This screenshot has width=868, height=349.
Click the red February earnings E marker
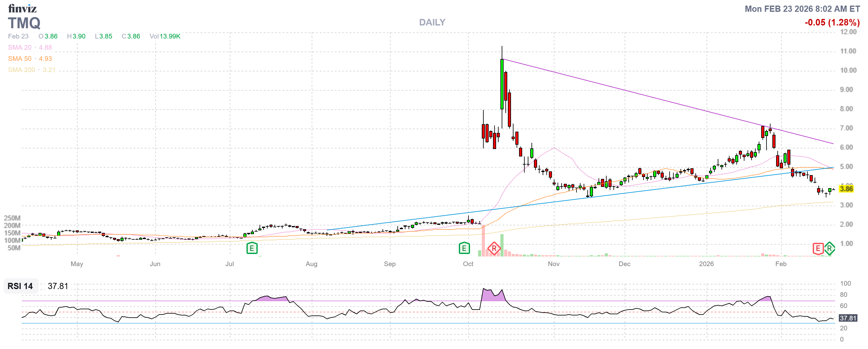818,249
